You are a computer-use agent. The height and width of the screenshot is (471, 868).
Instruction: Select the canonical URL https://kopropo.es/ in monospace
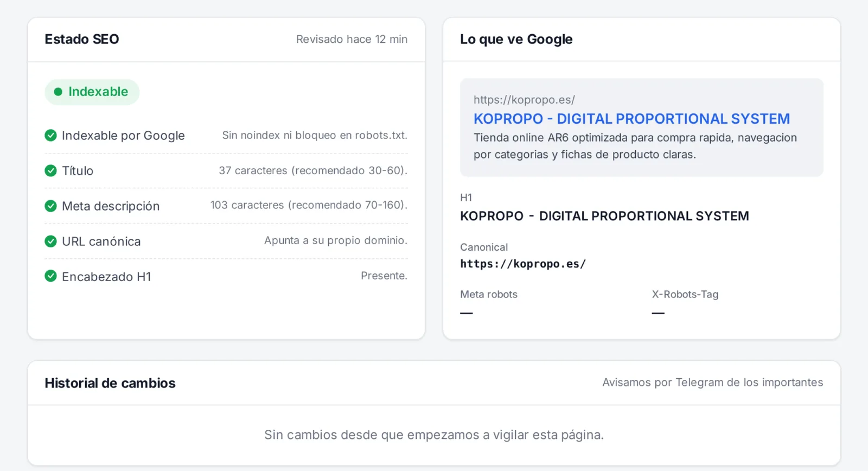coord(523,264)
